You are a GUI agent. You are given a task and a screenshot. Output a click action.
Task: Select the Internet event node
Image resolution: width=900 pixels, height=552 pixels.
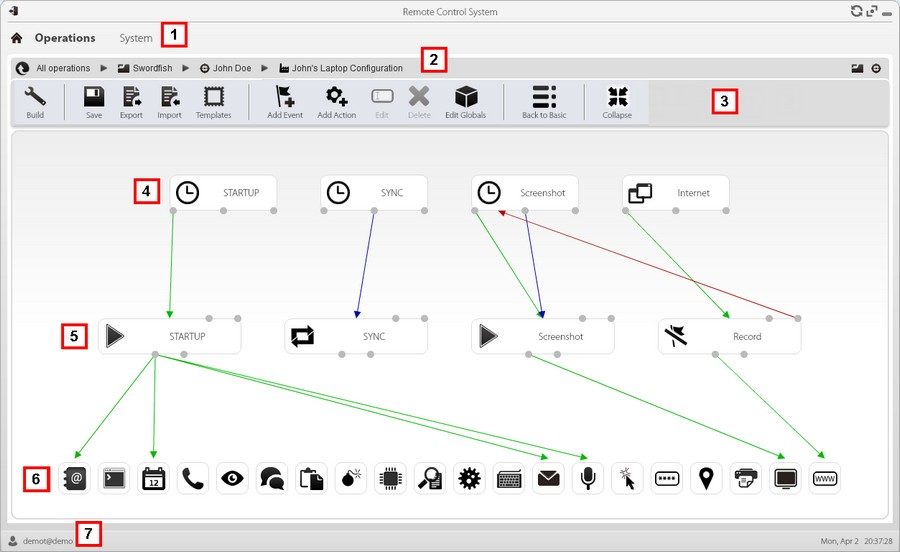click(x=676, y=193)
